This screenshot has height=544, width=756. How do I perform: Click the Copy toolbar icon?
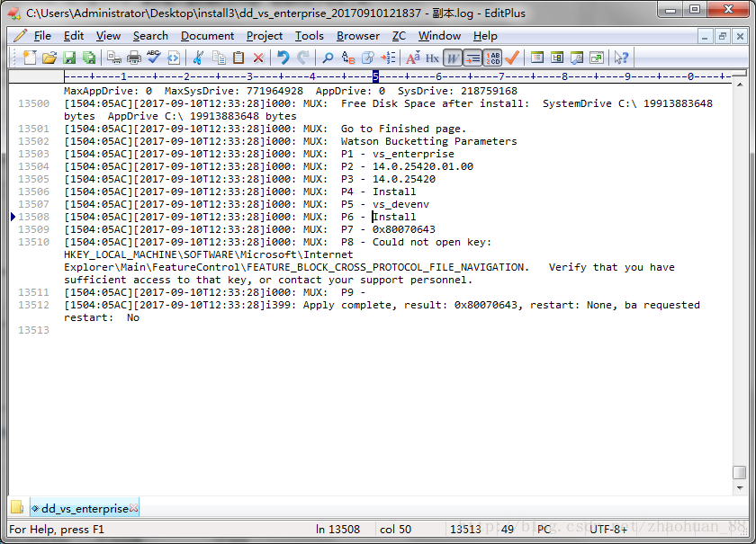pyautogui.click(x=219, y=58)
